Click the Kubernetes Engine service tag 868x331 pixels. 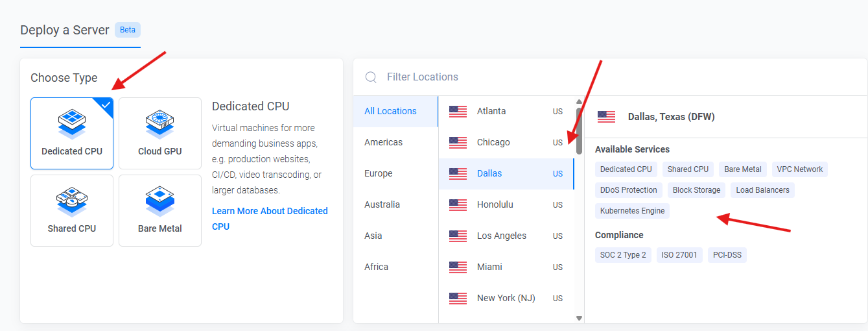(632, 211)
